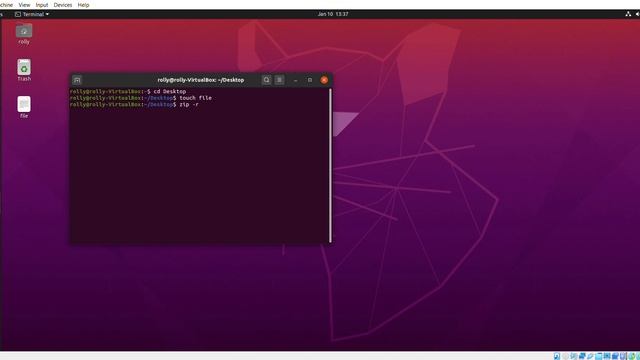Click the terminal search magnifier button
This screenshot has height=360, width=640.
tap(266, 80)
